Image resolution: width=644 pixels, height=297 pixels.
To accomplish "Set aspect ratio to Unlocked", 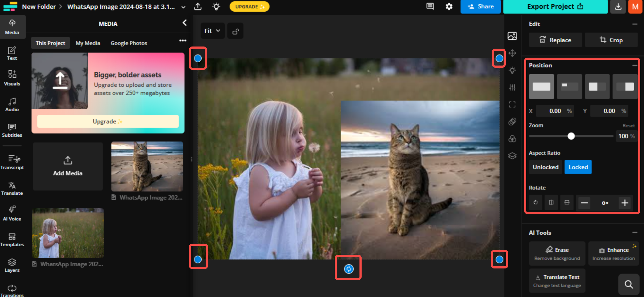I will click(x=545, y=167).
